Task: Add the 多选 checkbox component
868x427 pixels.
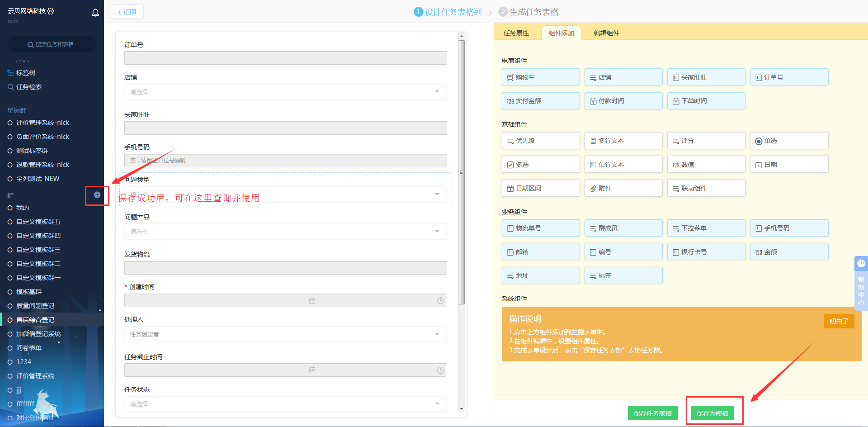Action: (540, 165)
